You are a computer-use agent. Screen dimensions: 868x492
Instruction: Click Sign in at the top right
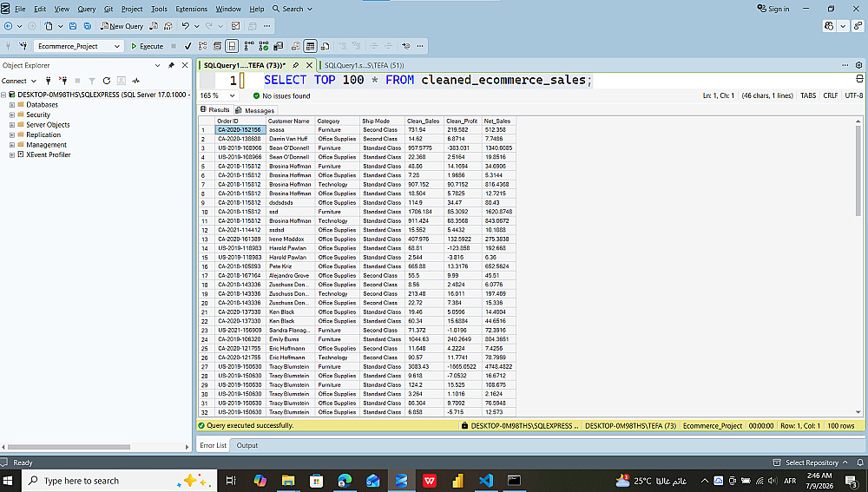(773, 9)
